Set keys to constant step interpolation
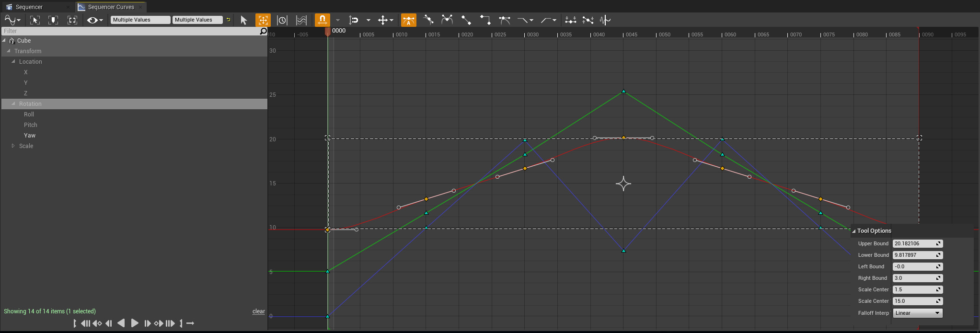Image resolution: width=980 pixels, height=333 pixels. pos(485,20)
